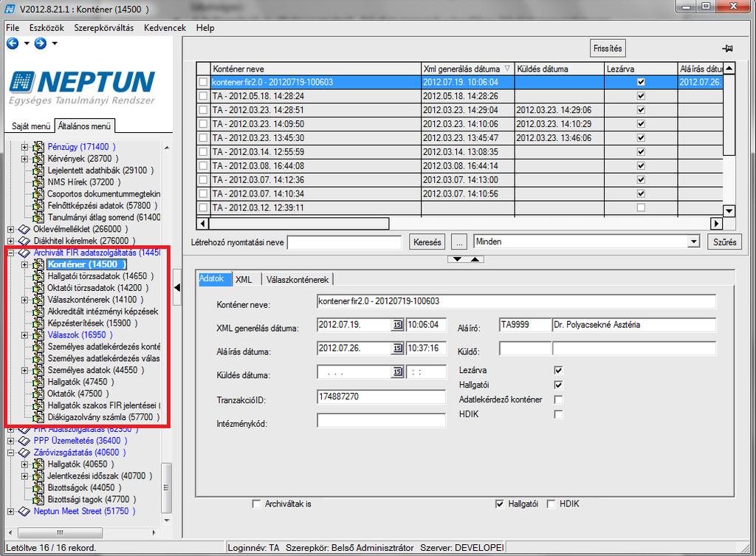756x556 pixels.
Task: Open the Eszközök menu
Action: tap(47, 27)
